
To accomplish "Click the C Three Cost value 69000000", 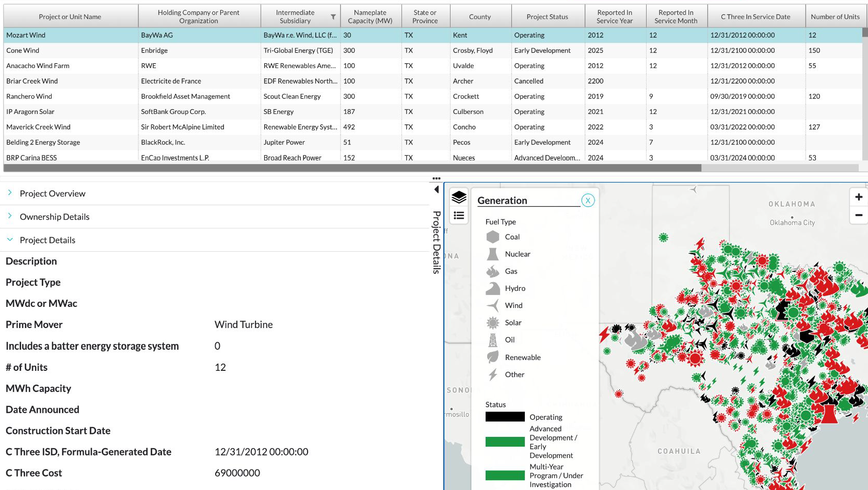I will tap(237, 473).
